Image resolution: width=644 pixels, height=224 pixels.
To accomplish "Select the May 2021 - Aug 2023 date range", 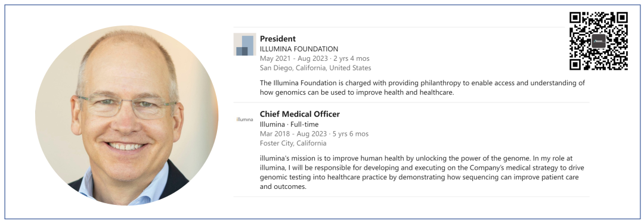I will pyautogui.click(x=315, y=58).
